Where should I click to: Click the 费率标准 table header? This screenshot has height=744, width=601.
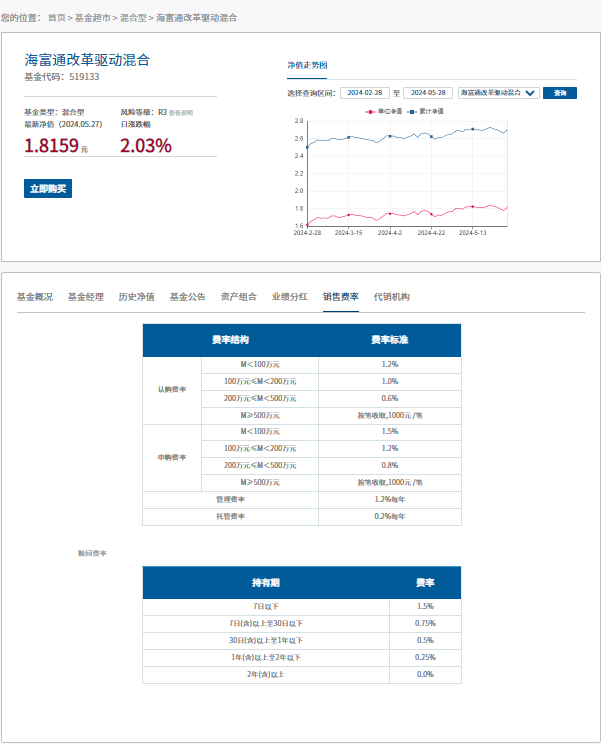pyautogui.click(x=390, y=340)
